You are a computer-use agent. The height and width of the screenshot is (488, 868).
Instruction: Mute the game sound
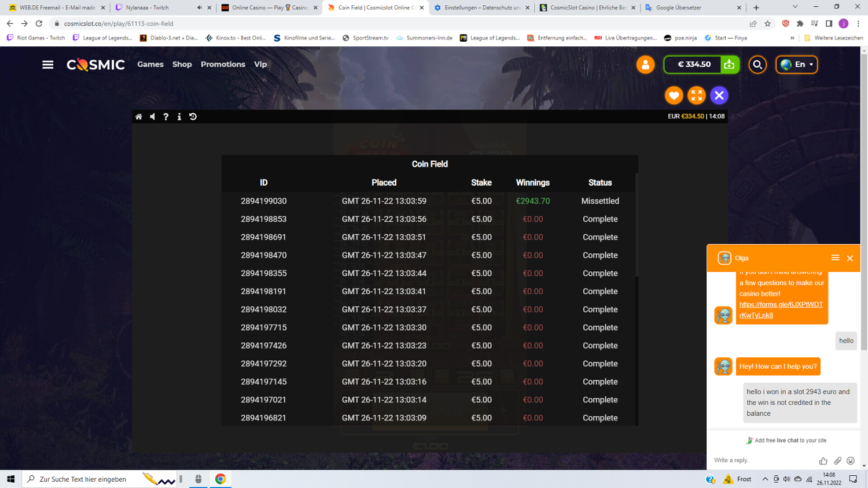click(152, 117)
